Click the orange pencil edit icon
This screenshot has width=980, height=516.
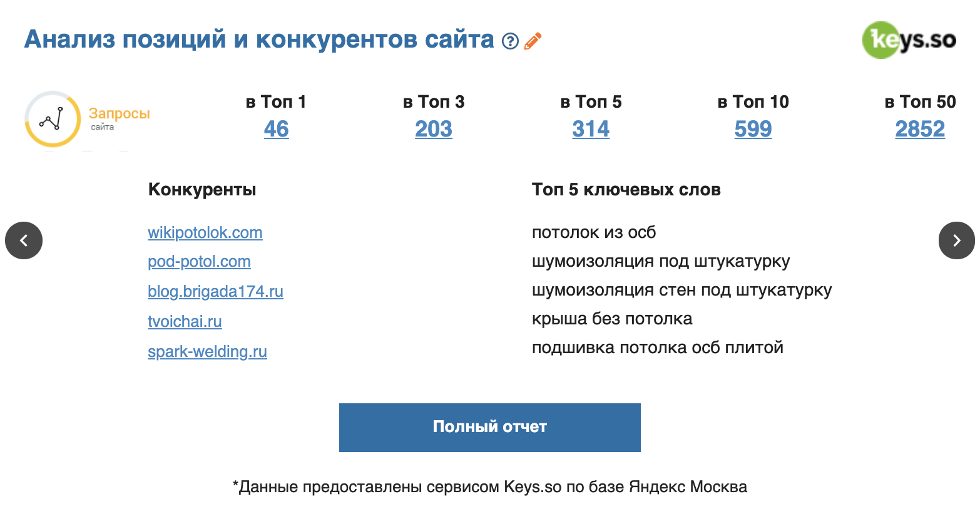point(533,41)
